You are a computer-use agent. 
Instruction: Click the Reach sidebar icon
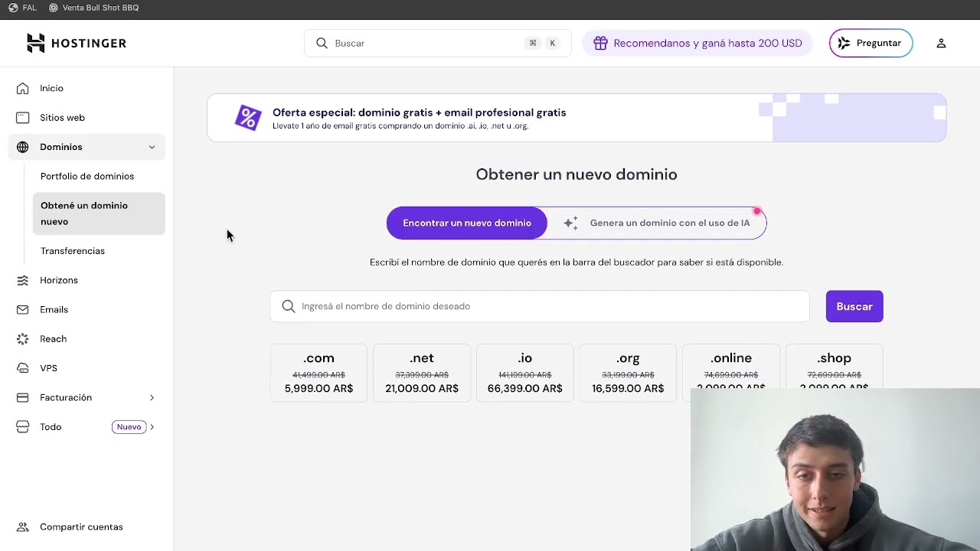(x=23, y=339)
